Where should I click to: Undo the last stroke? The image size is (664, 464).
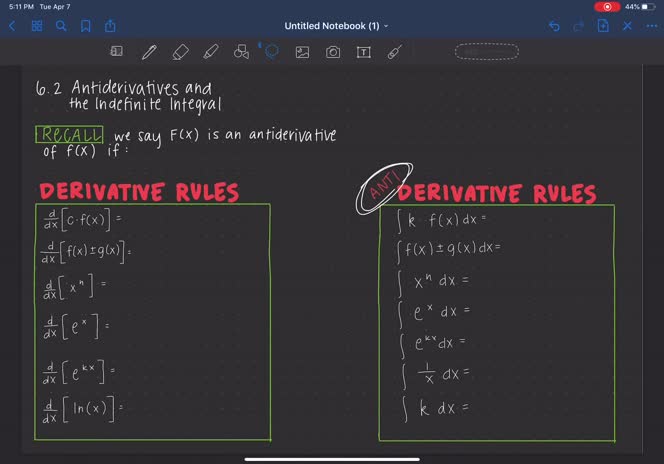click(554, 26)
